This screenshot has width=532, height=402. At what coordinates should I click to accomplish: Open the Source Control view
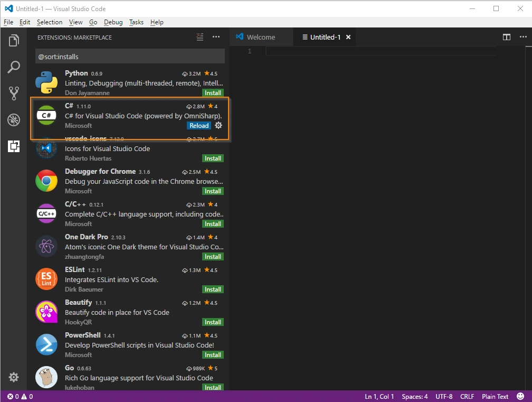(14, 94)
